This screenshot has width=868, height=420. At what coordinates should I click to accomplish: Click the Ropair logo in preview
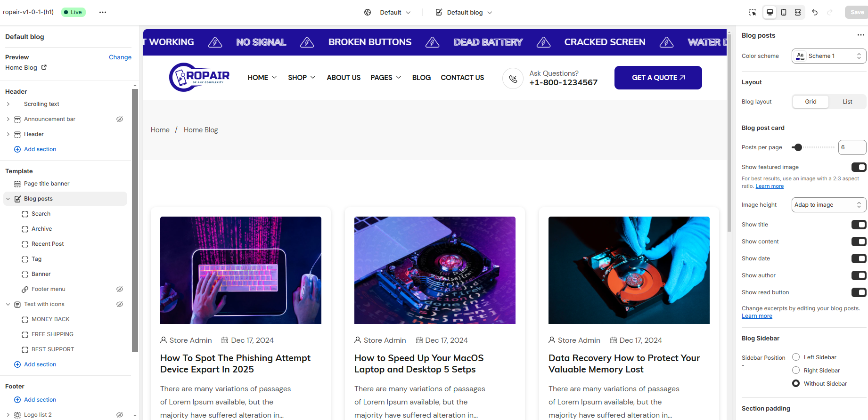[x=199, y=77]
